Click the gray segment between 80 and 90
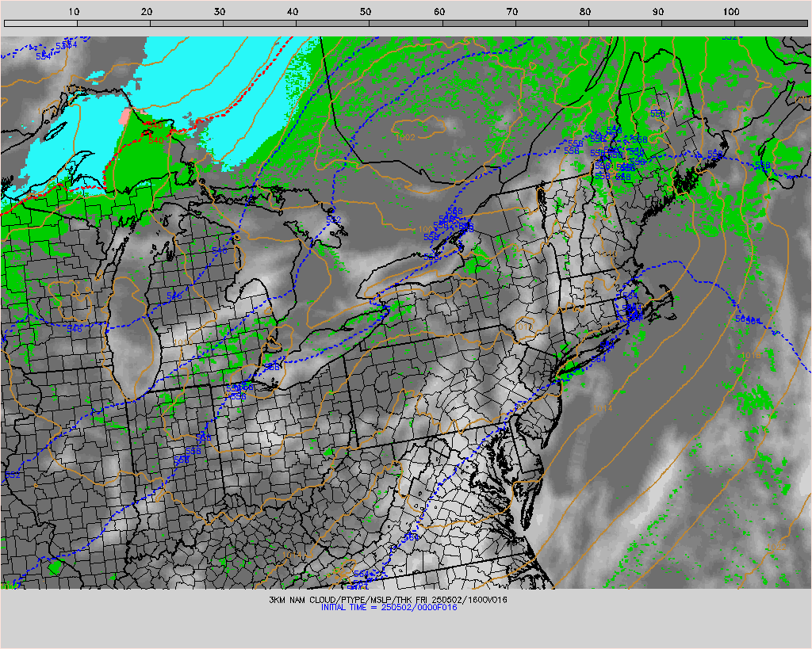The height and width of the screenshot is (649, 812). click(x=625, y=23)
